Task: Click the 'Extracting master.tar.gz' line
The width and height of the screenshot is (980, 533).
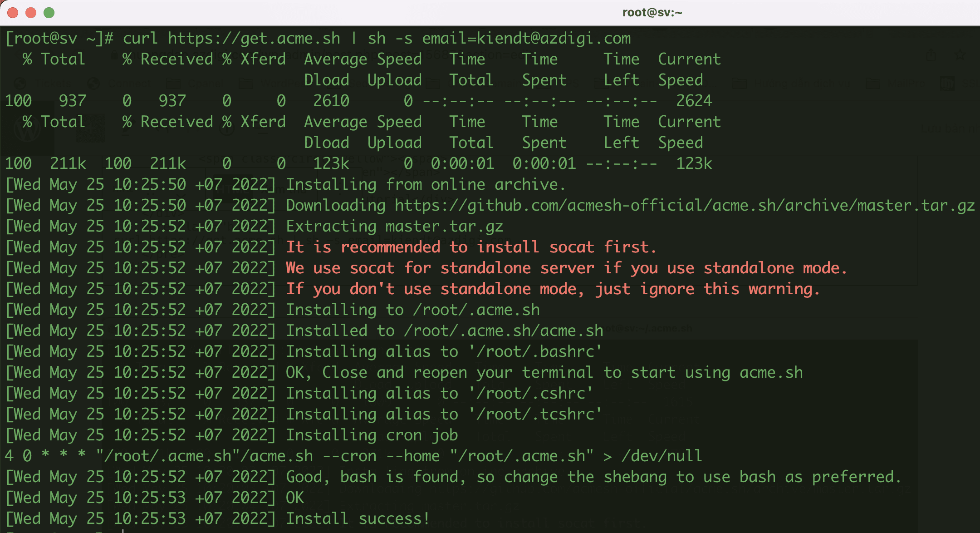Action: tap(394, 227)
